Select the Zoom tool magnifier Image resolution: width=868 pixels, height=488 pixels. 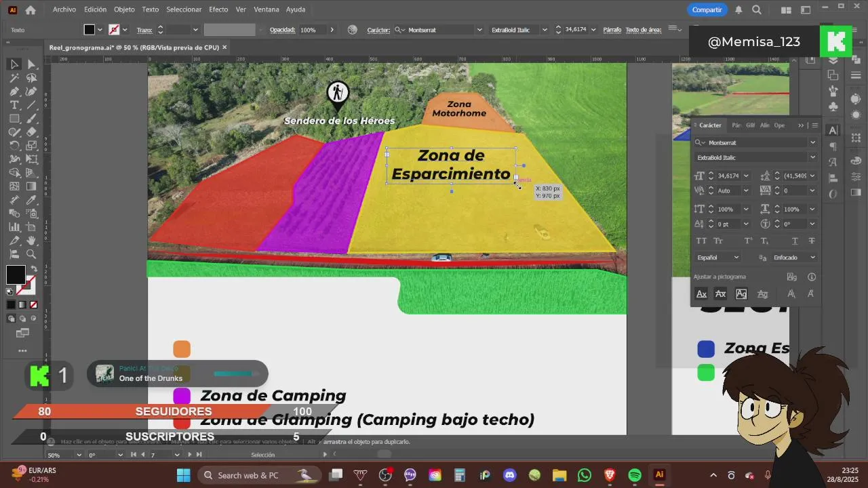click(31, 254)
